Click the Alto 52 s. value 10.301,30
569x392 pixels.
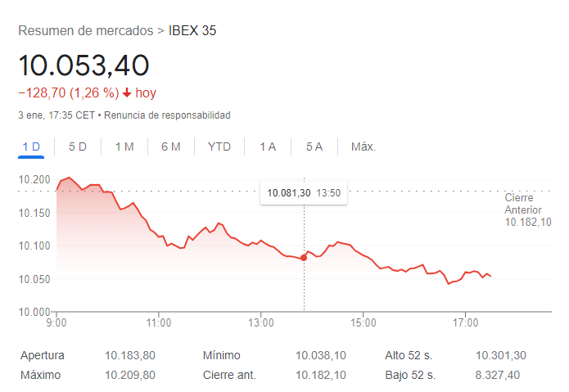(x=501, y=355)
